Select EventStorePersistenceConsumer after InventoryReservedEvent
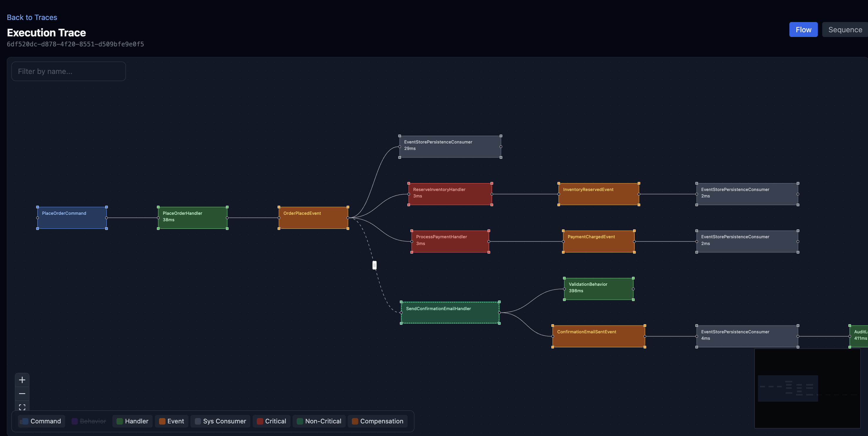The image size is (868, 436). [x=747, y=194]
